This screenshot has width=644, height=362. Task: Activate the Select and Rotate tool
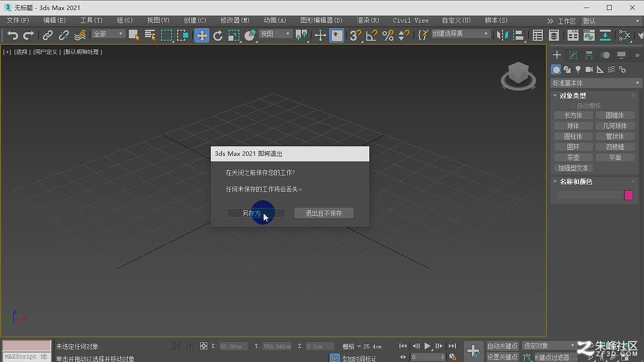tap(218, 35)
